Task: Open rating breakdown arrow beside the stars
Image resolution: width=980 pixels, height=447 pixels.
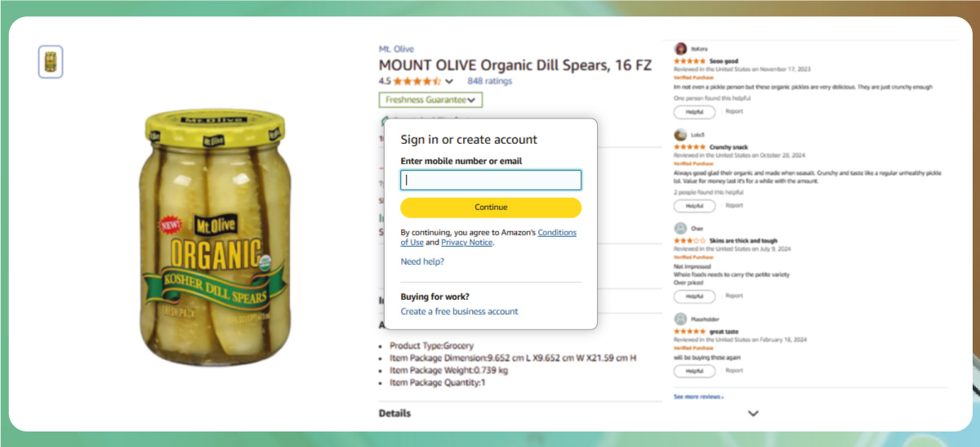Action: [449, 82]
